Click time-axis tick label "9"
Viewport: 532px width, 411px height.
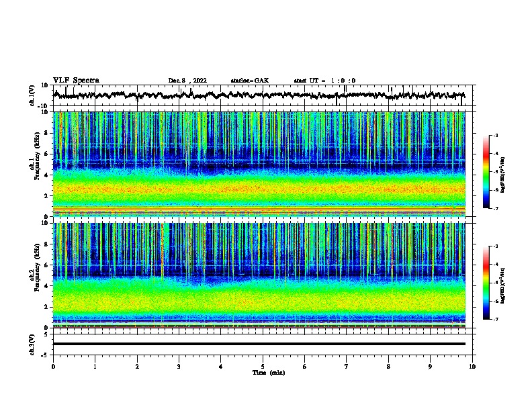pyautogui.click(x=430, y=367)
